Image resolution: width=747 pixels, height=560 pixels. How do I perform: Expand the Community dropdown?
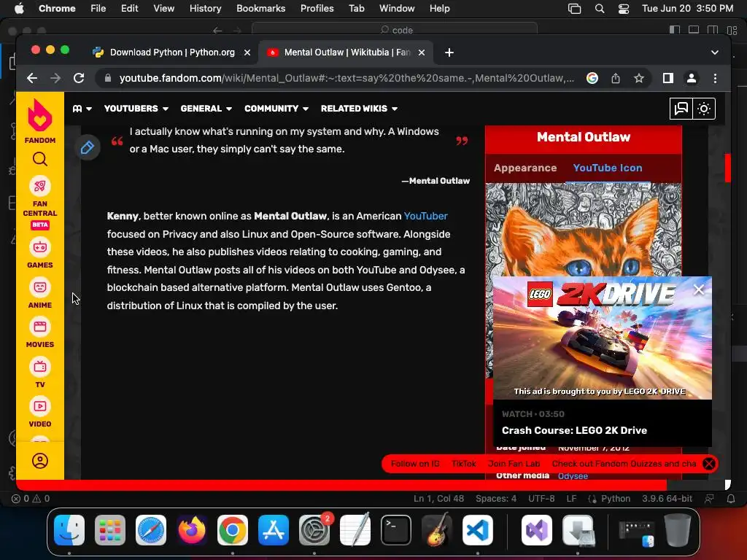point(276,109)
